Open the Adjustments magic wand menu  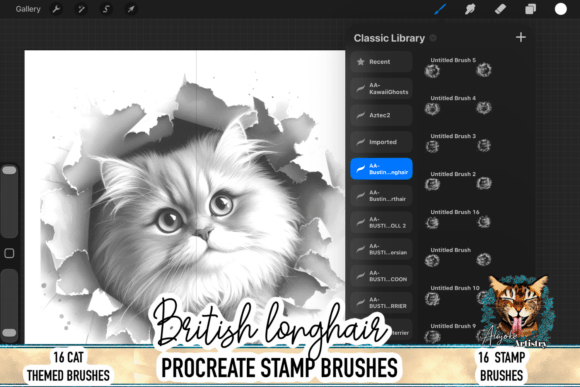coord(81,9)
